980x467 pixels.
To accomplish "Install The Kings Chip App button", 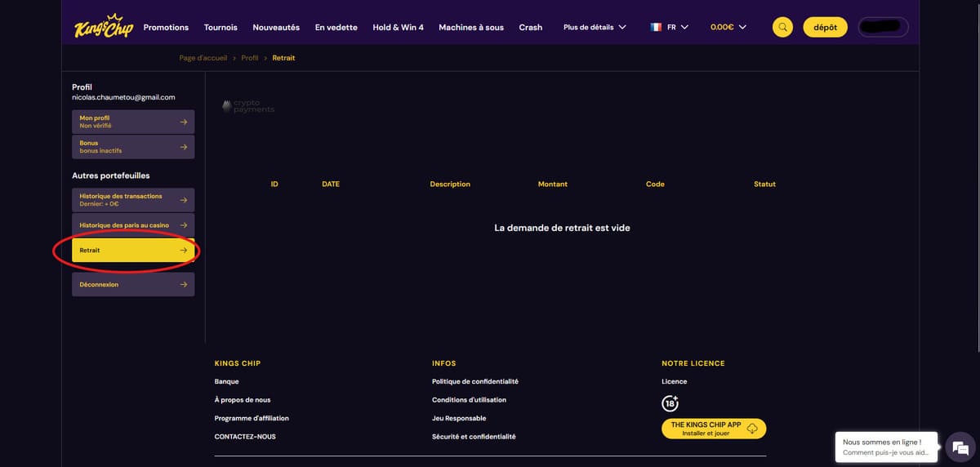I will (713, 429).
